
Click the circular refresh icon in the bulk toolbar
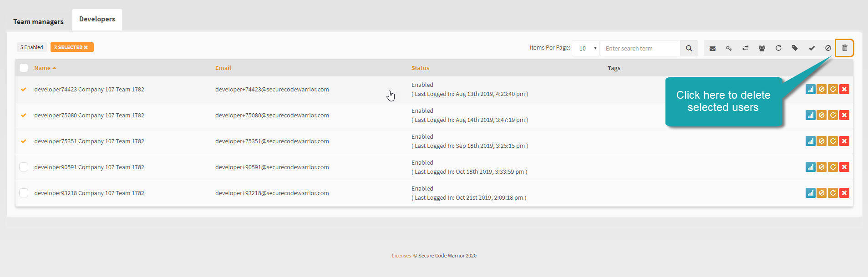pos(778,48)
